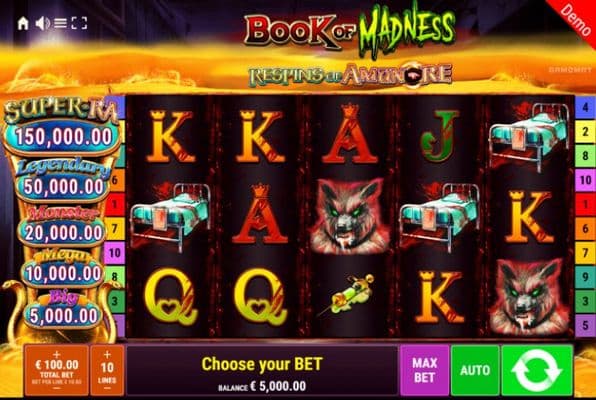Spin the reels with green arrows
This screenshot has width=596, height=400.
537,370
